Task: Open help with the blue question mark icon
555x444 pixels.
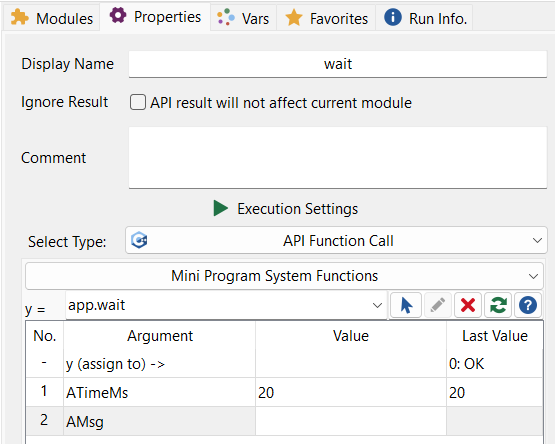Action: point(528,305)
